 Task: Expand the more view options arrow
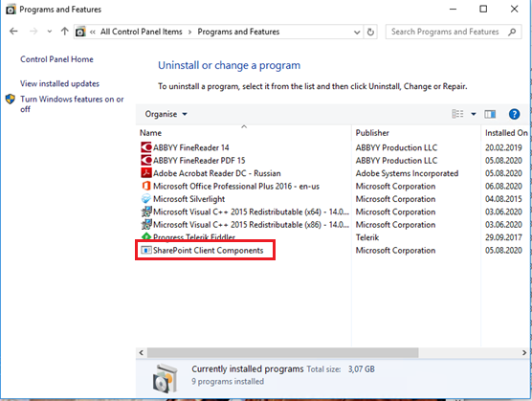pos(474,114)
